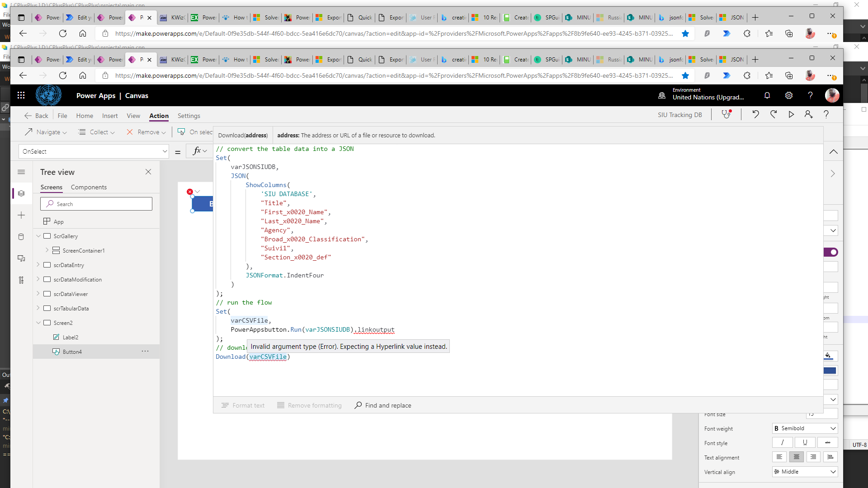This screenshot has height=488, width=868.
Task: Open help question mark in black header
Action: tap(810, 95)
